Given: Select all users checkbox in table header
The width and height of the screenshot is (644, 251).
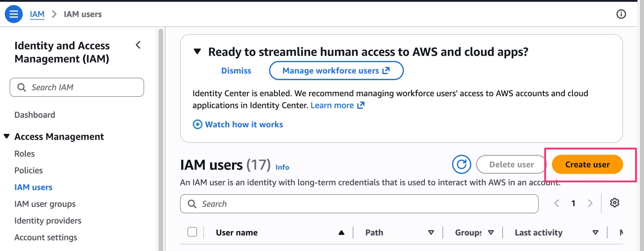Looking at the screenshot, I should [x=192, y=232].
